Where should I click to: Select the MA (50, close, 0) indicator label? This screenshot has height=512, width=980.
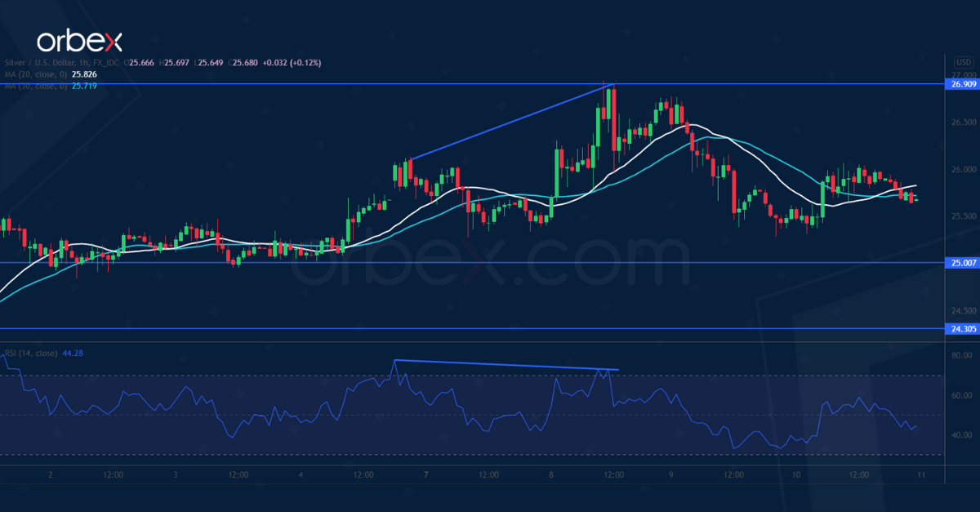(x=37, y=85)
